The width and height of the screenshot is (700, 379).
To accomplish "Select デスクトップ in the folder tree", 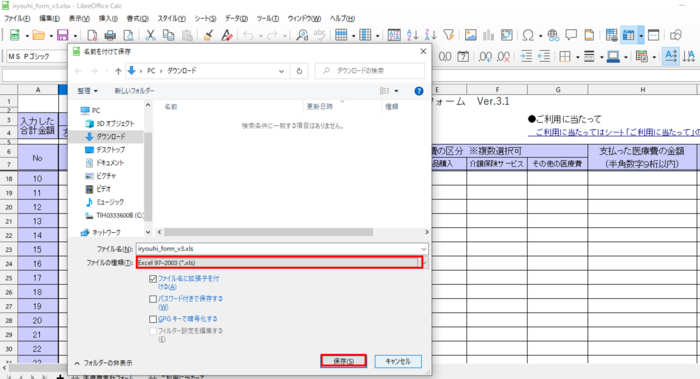I will tap(111, 150).
